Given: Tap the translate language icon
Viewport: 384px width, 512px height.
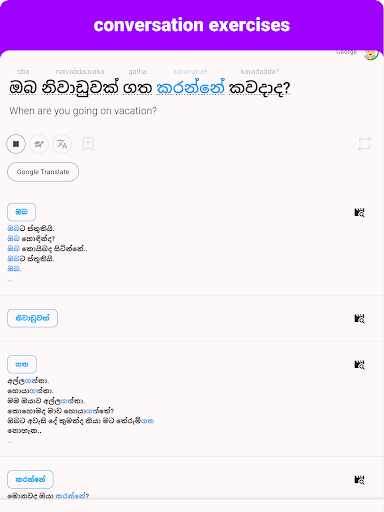Looking at the screenshot, I should (x=62, y=144).
